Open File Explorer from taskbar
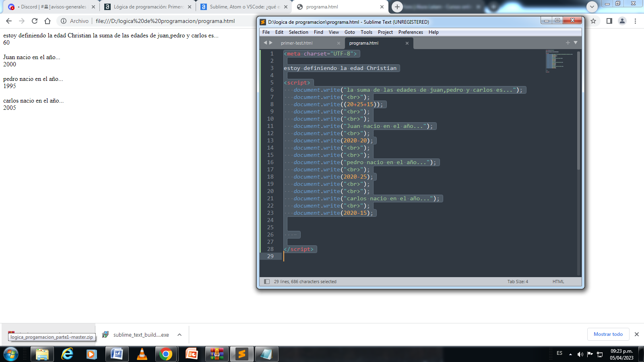644x362 pixels. [42, 354]
